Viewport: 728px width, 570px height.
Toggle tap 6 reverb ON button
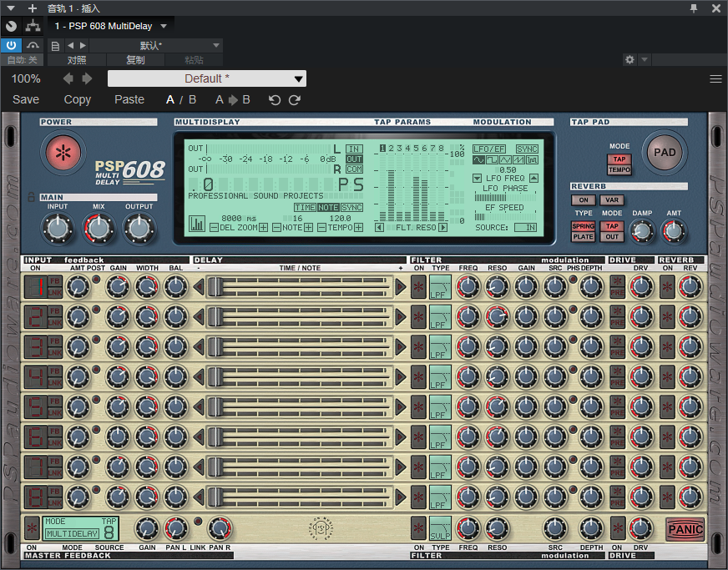[667, 437]
